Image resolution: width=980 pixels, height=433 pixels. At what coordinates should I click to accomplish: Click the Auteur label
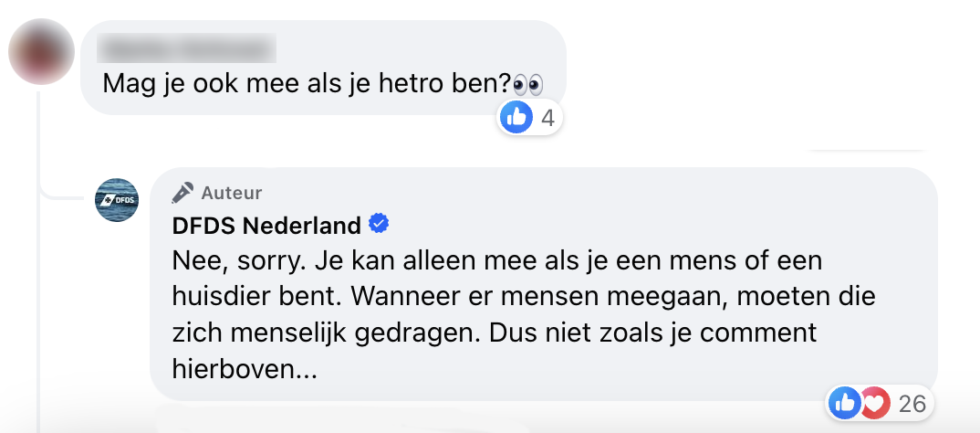click(x=232, y=193)
